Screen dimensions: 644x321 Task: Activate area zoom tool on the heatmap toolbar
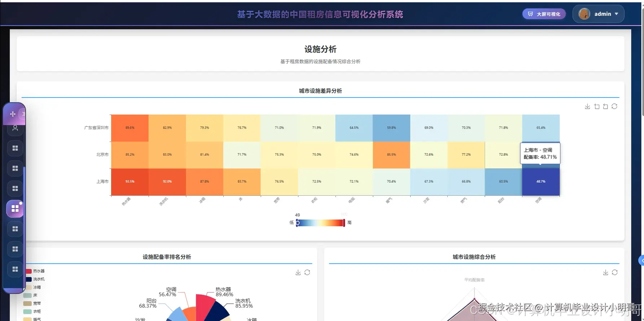(597, 106)
